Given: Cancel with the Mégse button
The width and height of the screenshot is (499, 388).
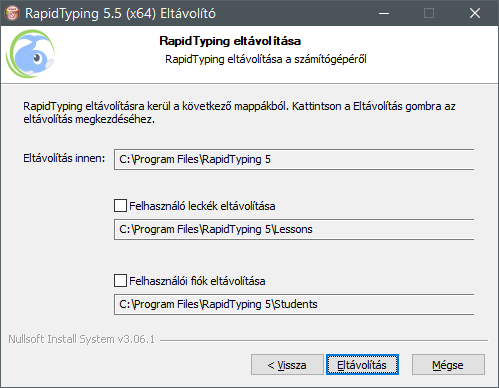Looking at the screenshot, I should click(448, 365).
